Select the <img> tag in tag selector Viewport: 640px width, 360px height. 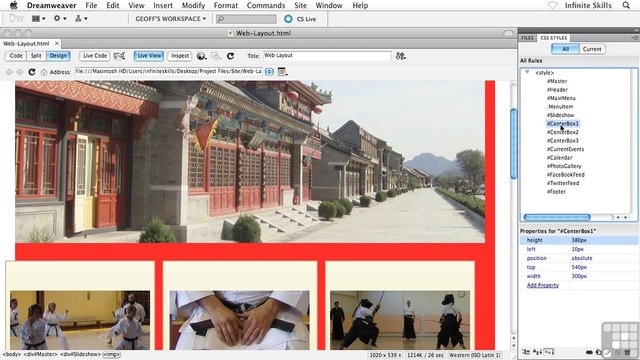coord(111,355)
